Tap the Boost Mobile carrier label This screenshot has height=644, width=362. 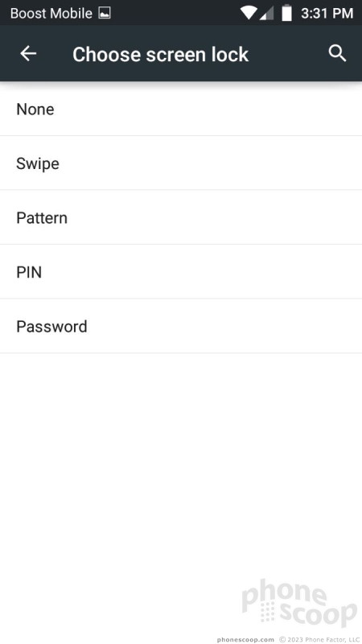[51, 13]
